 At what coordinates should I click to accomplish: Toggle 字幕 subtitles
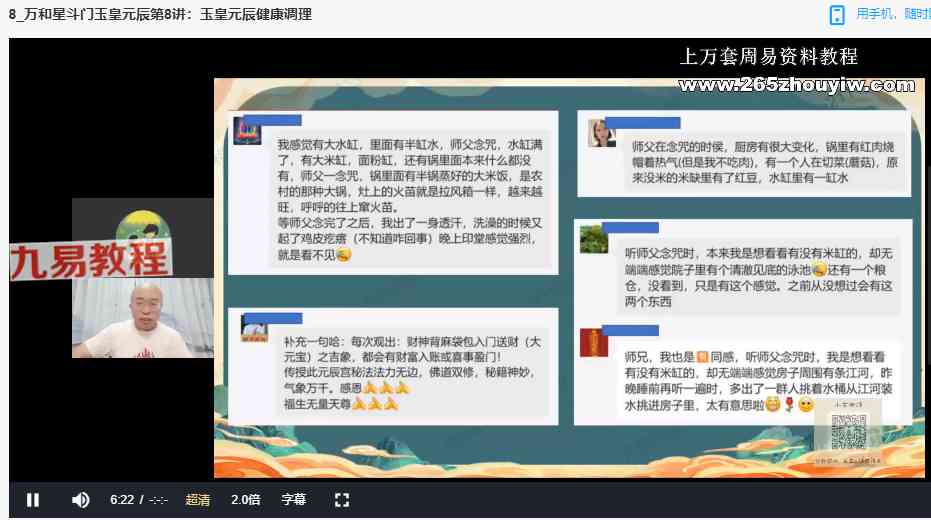(x=293, y=500)
